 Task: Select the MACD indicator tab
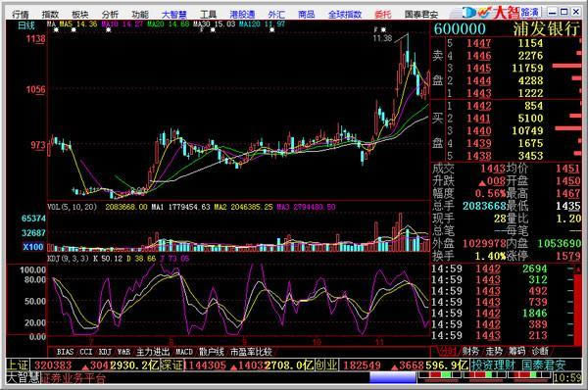pyautogui.click(x=184, y=352)
